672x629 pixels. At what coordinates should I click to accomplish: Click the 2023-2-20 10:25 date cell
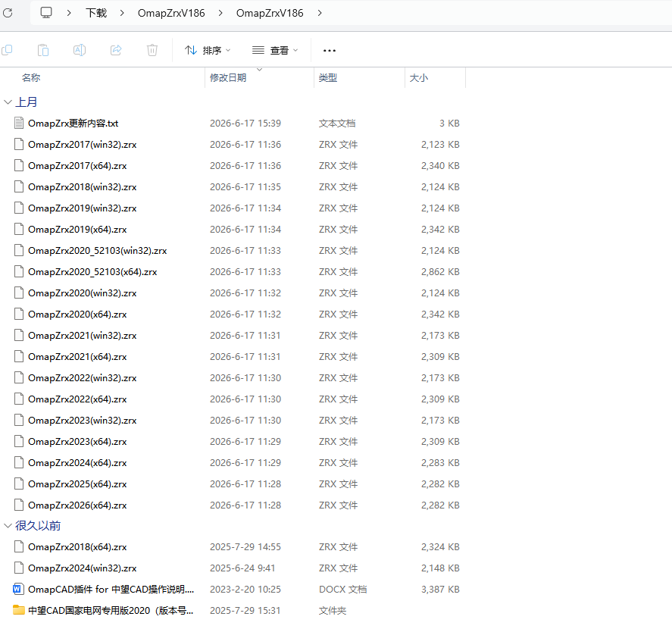pos(245,589)
